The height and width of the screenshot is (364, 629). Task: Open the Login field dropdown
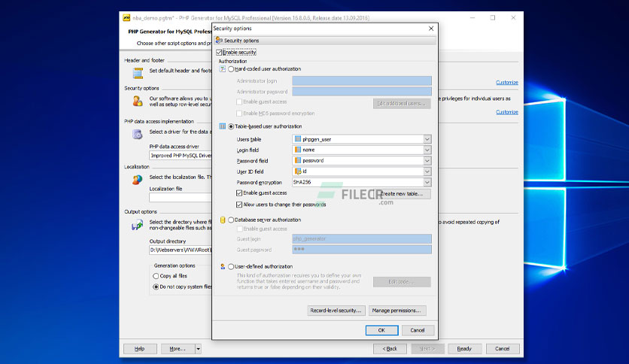click(427, 150)
